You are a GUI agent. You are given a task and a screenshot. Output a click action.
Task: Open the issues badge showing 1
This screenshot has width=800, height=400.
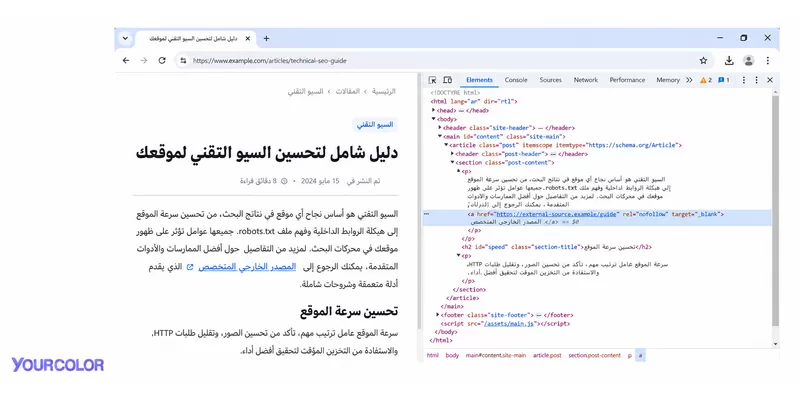tap(723, 80)
